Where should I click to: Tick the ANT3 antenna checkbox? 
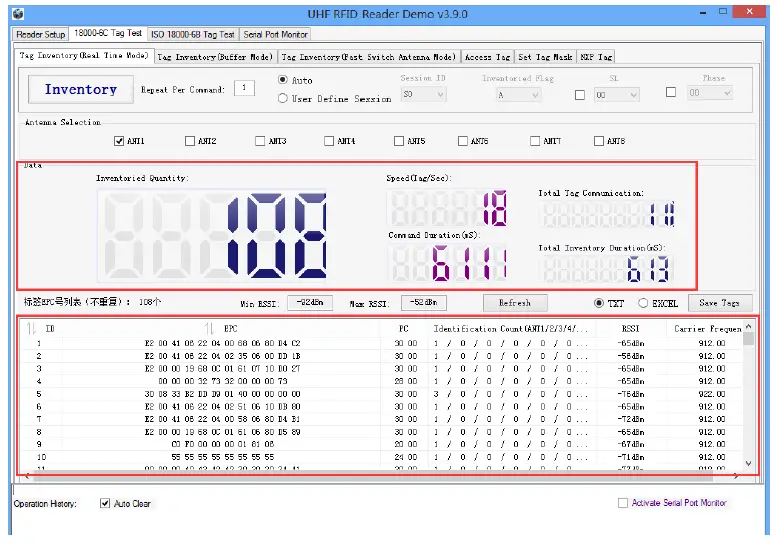[260, 141]
